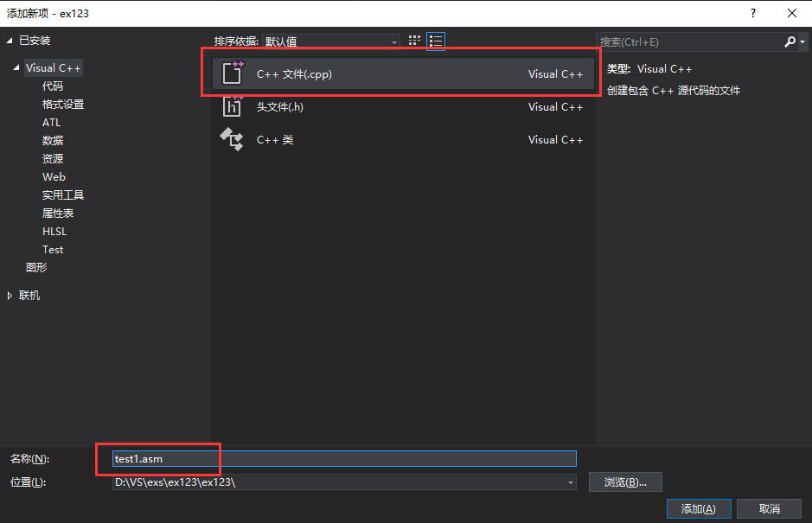Click the 头文件(.h) row text

tap(279, 106)
